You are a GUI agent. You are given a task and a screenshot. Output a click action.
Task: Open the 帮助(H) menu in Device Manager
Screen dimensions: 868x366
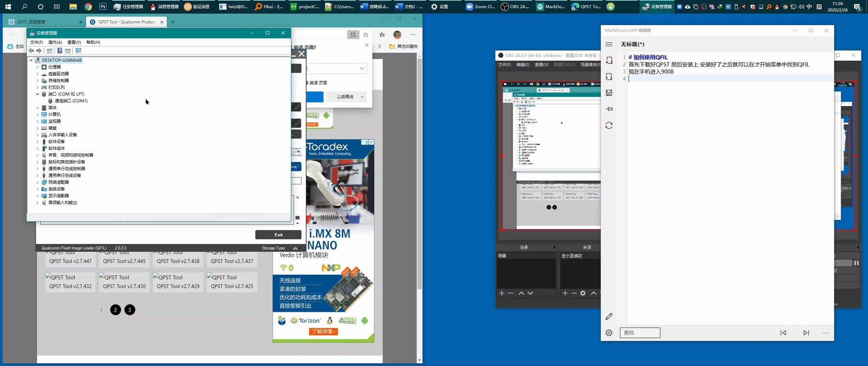[93, 42]
